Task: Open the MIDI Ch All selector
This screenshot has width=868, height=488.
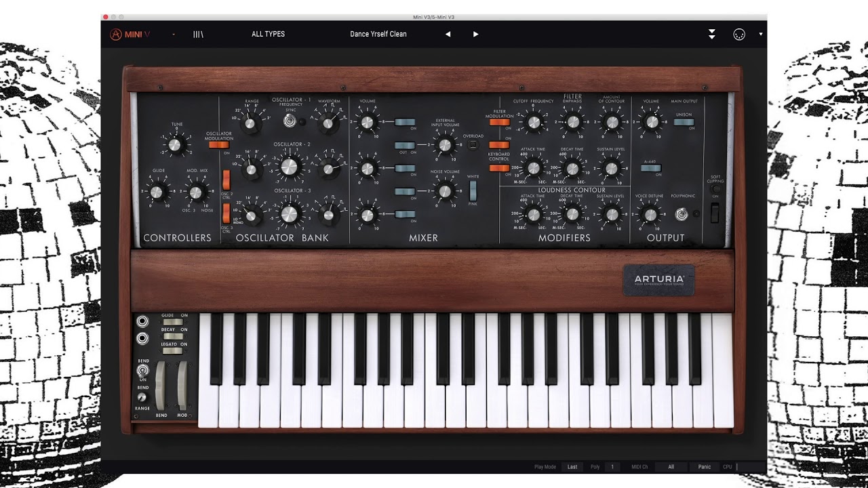Action: (671, 467)
